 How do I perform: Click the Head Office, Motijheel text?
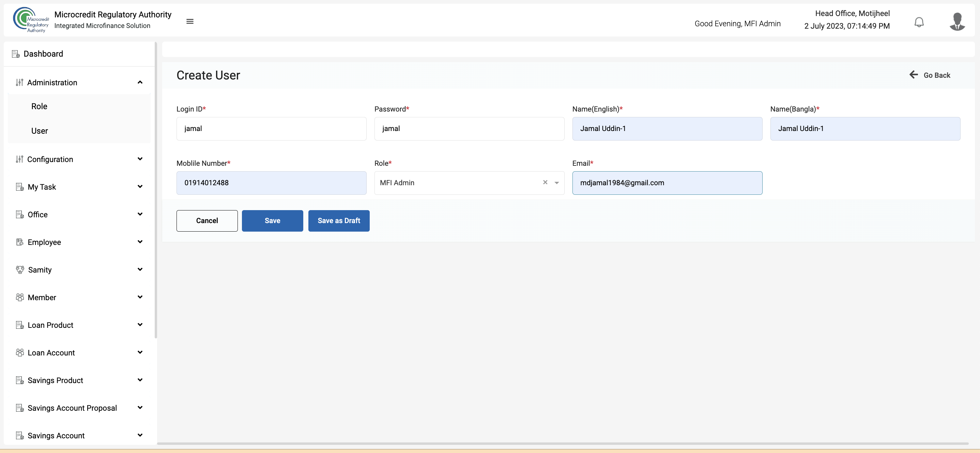click(852, 13)
